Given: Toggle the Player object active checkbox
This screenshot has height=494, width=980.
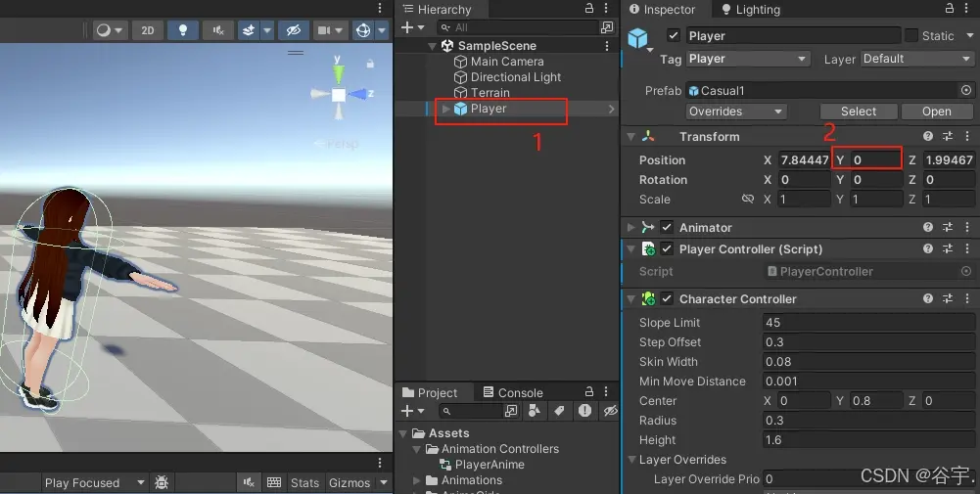Looking at the screenshot, I should click(x=674, y=35).
